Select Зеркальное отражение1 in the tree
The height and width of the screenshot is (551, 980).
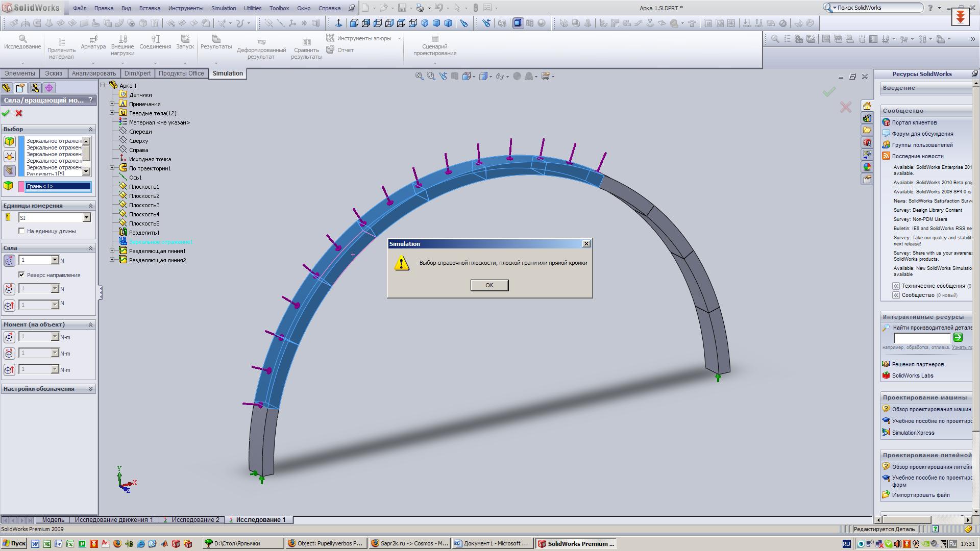(x=161, y=242)
